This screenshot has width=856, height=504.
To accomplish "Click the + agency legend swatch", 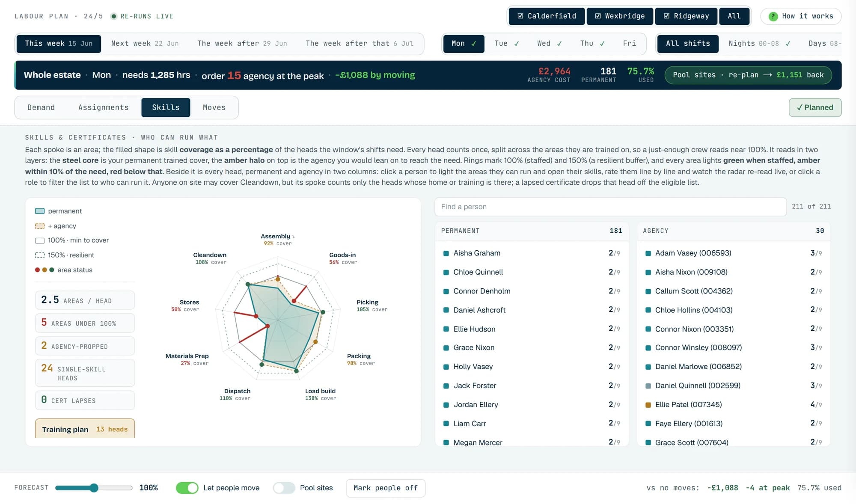I will [40, 226].
